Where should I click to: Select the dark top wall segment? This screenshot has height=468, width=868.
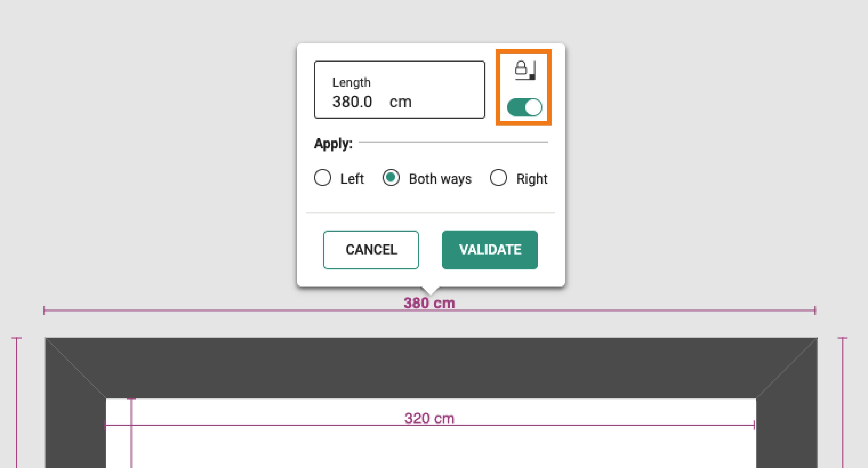click(431, 368)
